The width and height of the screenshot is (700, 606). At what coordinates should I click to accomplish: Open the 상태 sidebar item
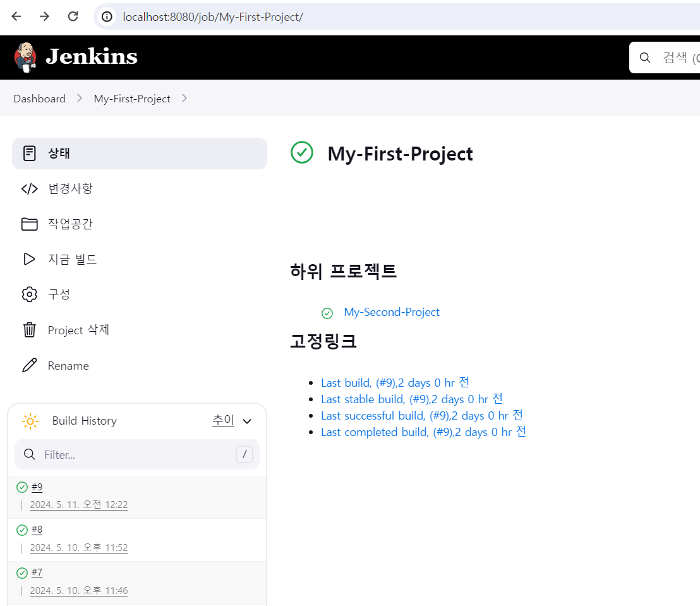139,153
